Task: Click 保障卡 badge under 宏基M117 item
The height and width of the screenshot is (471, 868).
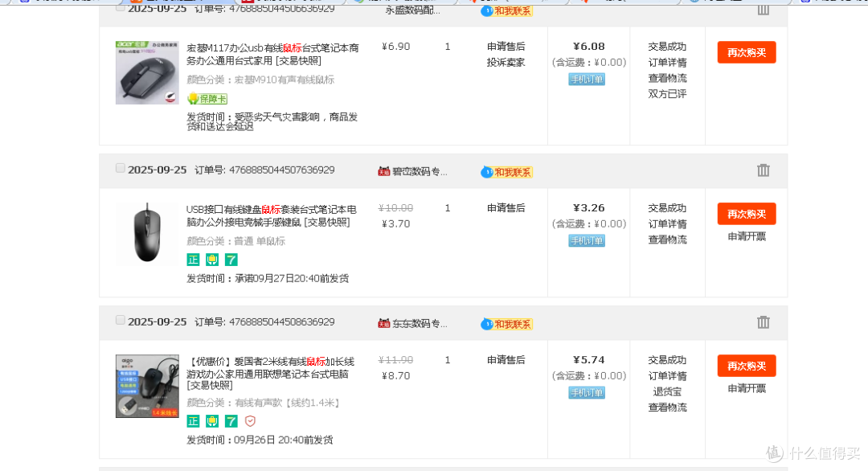Action: pyautogui.click(x=207, y=99)
